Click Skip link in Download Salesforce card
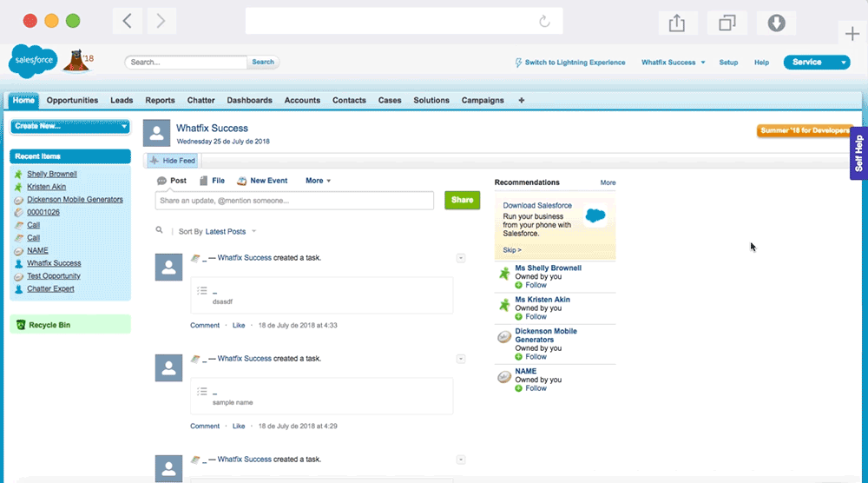 pyautogui.click(x=512, y=250)
